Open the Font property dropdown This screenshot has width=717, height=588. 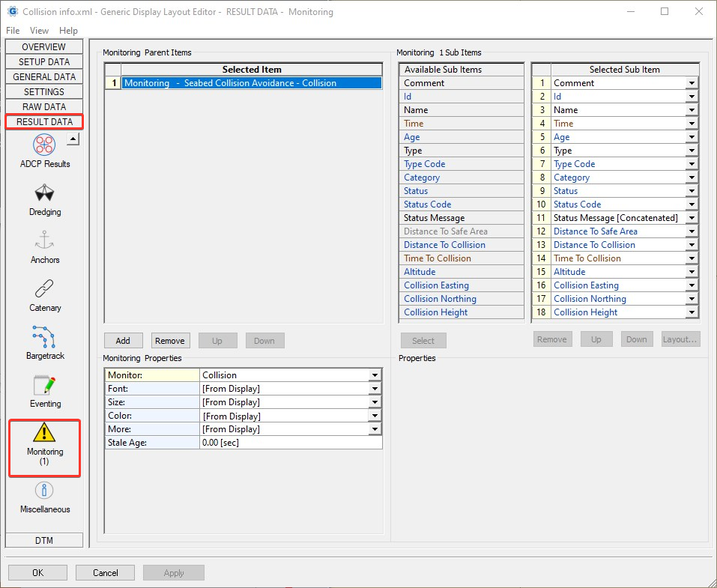pyautogui.click(x=375, y=389)
